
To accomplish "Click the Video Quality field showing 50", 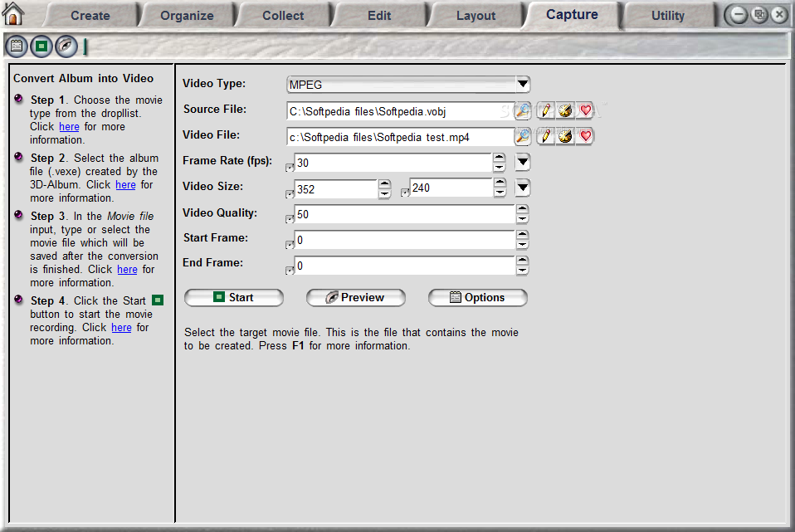I will click(x=405, y=214).
